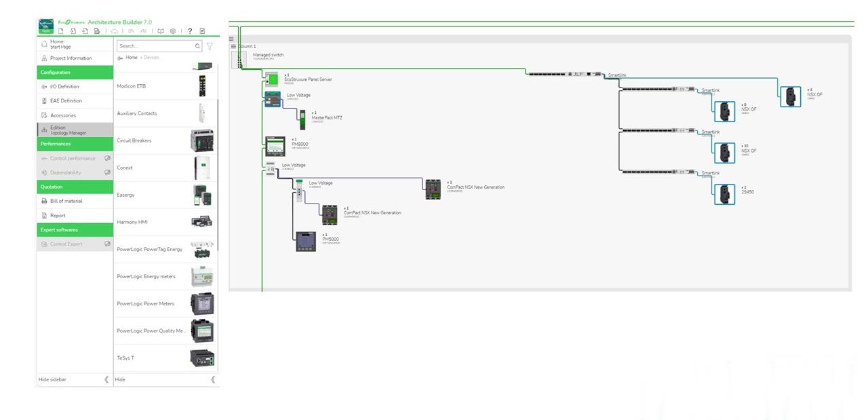The width and height of the screenshot is (868, 420).
Task: Click the redo arrow icon
Action: click(x=143, y=31)
